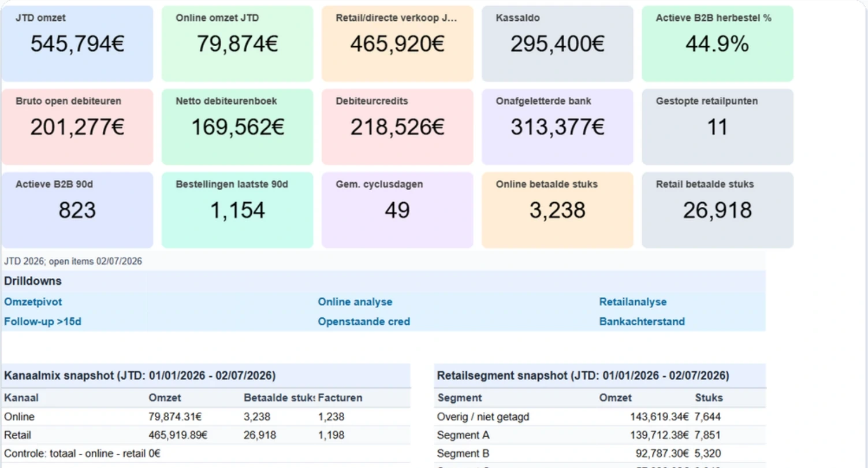Viewport: 868px width, 468px height.
Task: Select the Gem. cyclusdagen card
Action: (x=397, y=210)
